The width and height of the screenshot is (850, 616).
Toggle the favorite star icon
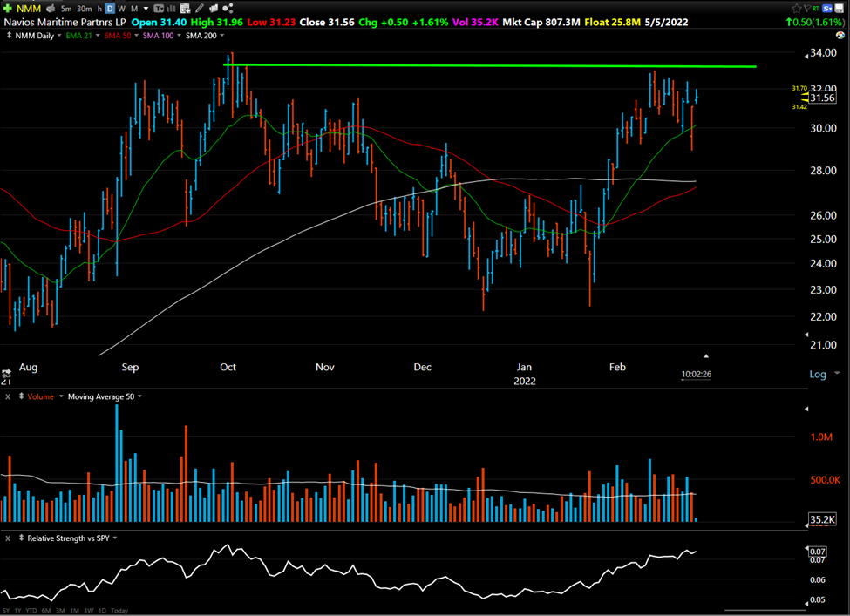(x=796, y=8)
